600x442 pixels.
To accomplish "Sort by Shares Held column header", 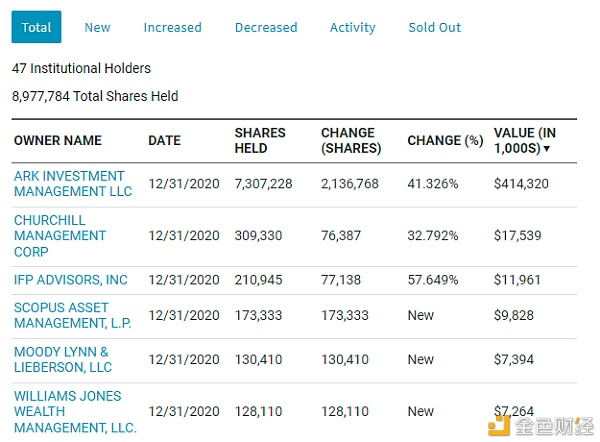I will [260, 140].
